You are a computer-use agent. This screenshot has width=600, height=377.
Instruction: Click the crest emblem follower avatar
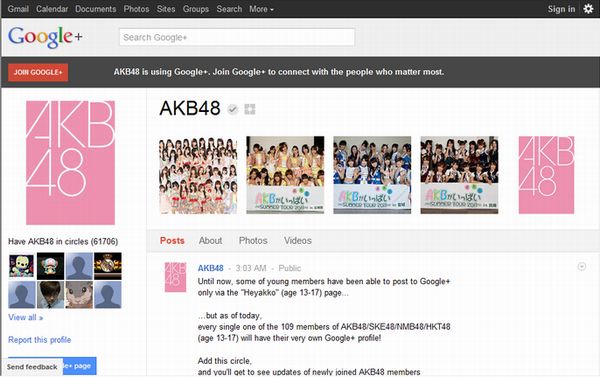click(x=108, y=266)
